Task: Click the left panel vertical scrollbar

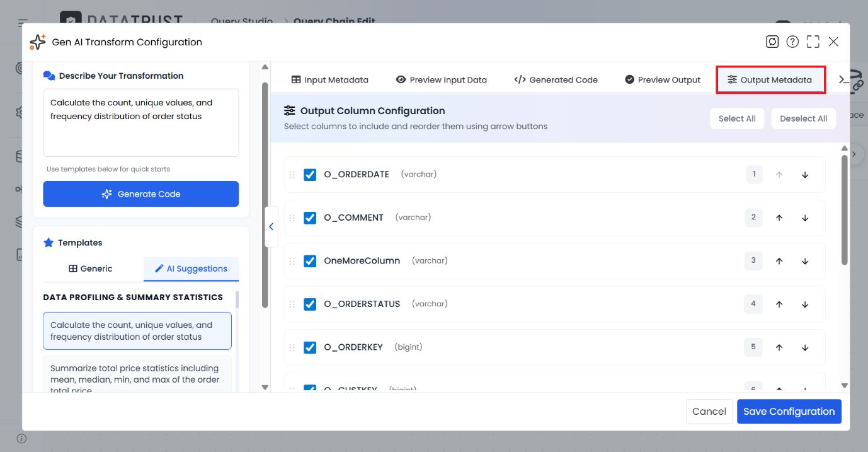Action: [x=265, y=194]
